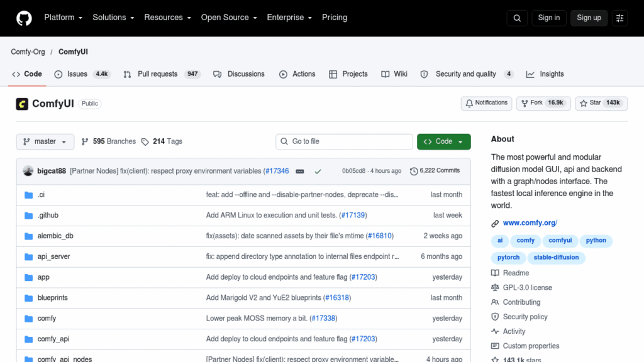Viewport: 644px width, 362px height.
Task: Switch to the Pull requests tab
Action: 162,74
